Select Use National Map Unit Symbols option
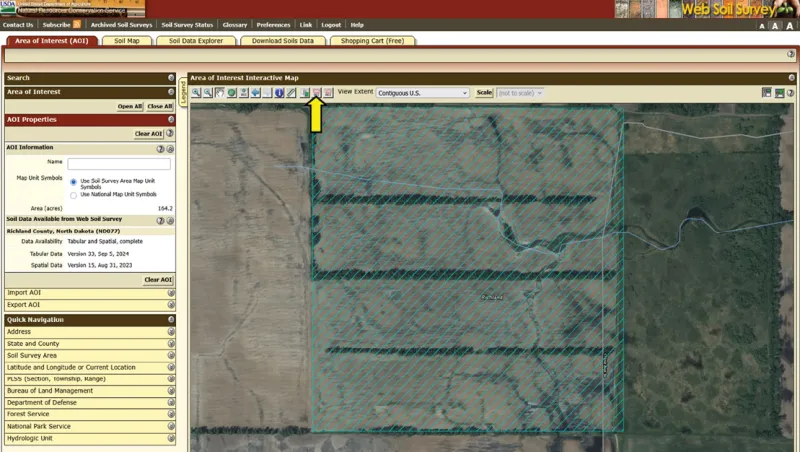 [x=73, y=195]
